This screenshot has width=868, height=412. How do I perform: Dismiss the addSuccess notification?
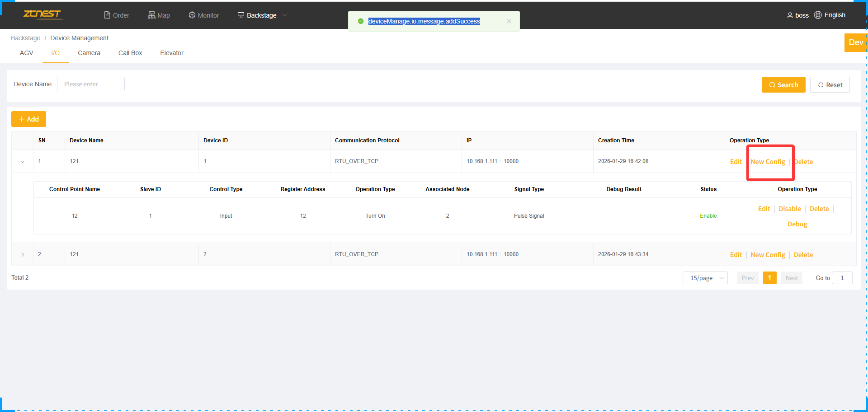tap(509, 21)
